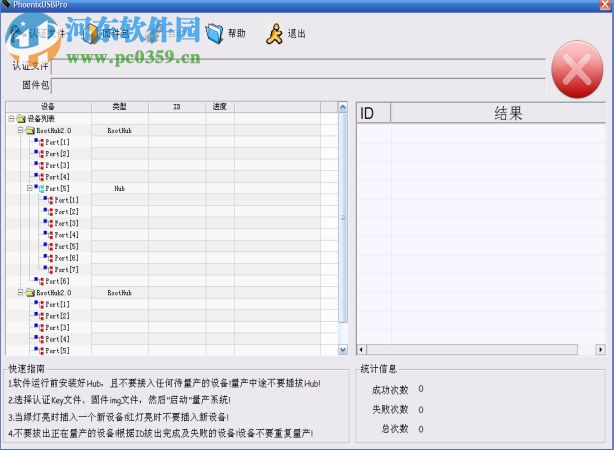This screenshot has height=450, width=614.
Task: Select the first RootHub2.0 folder icon
Action: pyautogui.click(x=30, y=130)
